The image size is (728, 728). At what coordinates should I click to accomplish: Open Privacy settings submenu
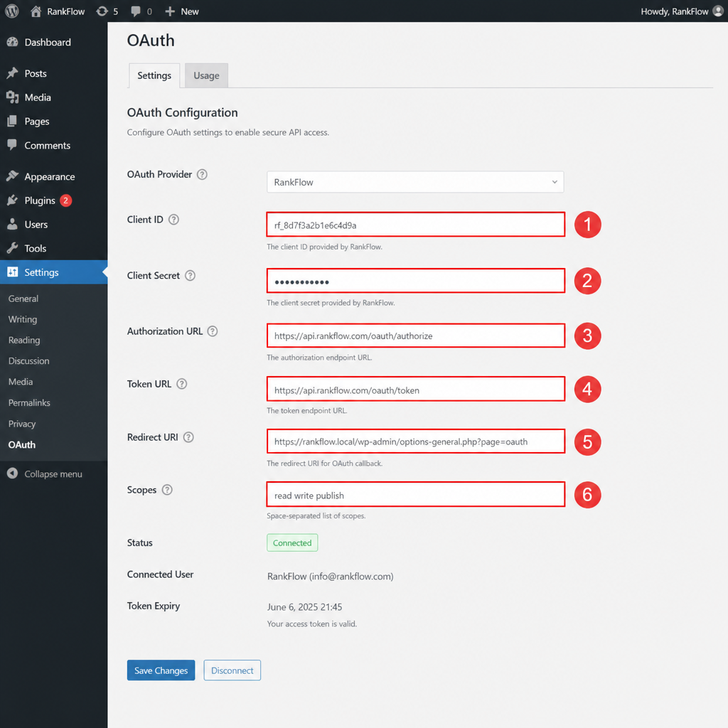22,424
